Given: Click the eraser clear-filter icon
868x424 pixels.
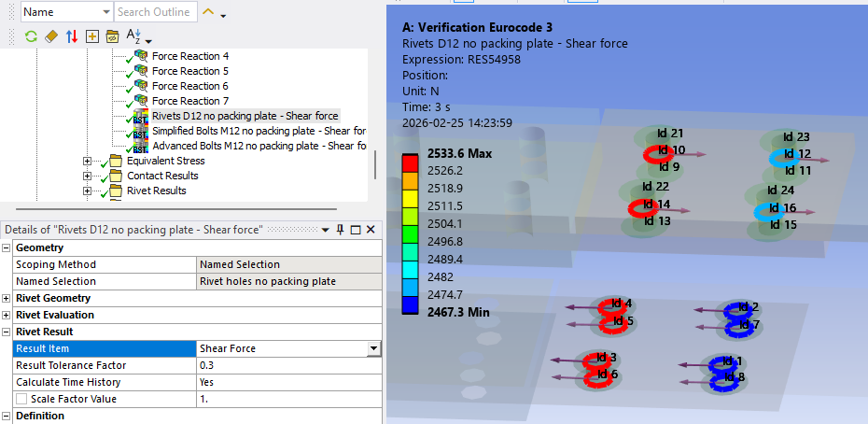Looking at the screenshot, I should (51, 36).
